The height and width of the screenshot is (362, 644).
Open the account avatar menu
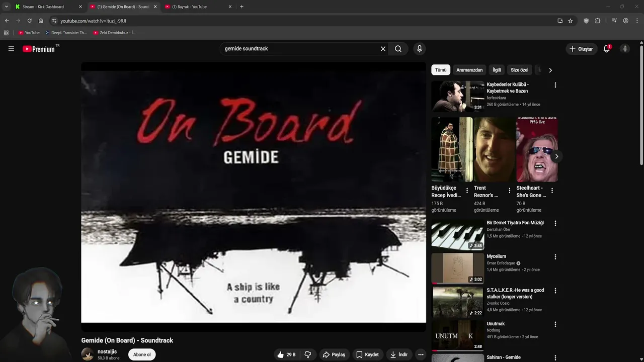click(x=625, y=49)
